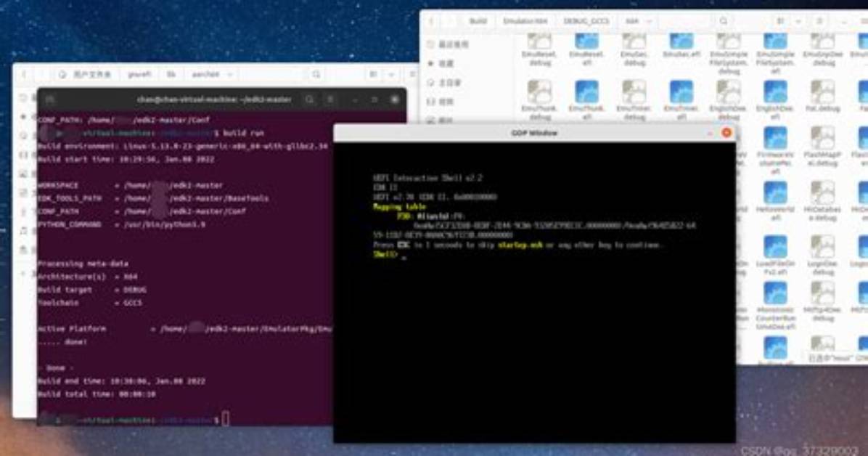Select HiiDatabase.debug file icon

click(x=822, y=193)
